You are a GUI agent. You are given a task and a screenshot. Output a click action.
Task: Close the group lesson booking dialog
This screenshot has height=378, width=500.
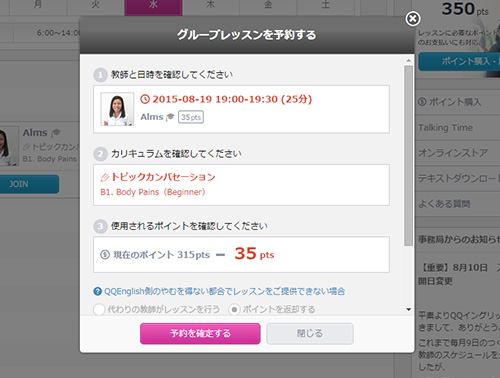point(413,19)
